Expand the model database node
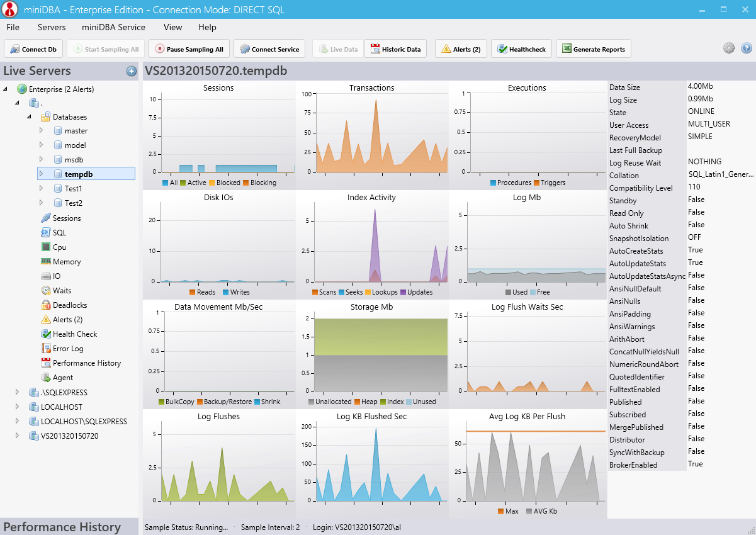The height and width of the screenshot is (535, 756). (x=42, y=145)
